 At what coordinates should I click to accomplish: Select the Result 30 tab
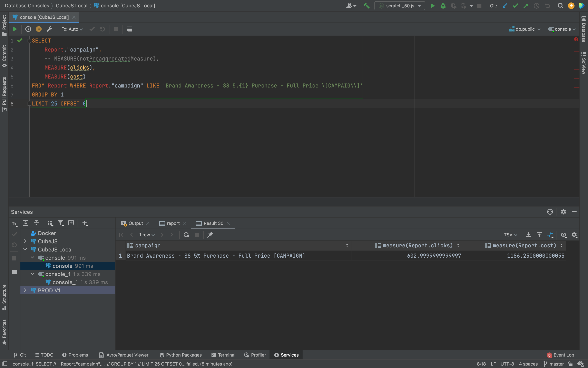pos(210,223)
